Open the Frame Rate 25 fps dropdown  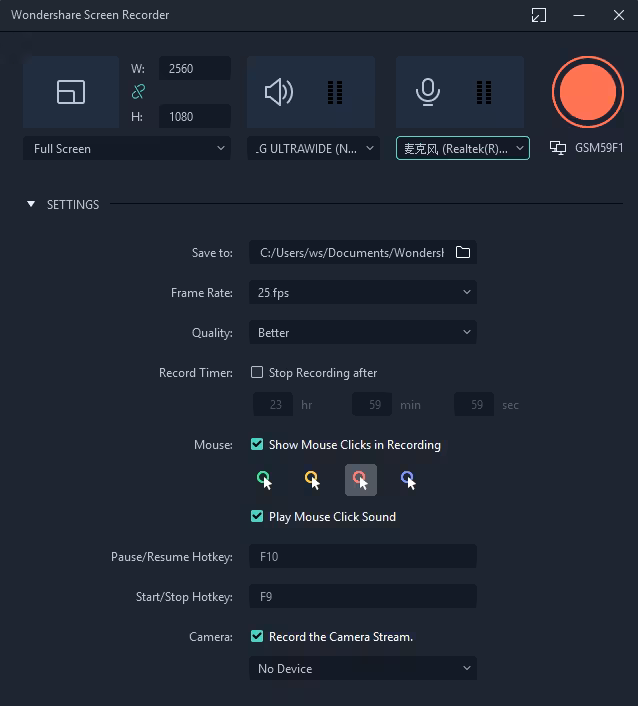click(x=363, y=292)
